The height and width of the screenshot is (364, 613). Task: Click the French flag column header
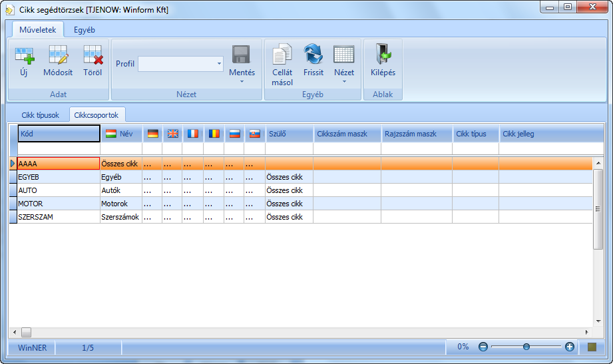pyautogui.click(x=193, y=134)
